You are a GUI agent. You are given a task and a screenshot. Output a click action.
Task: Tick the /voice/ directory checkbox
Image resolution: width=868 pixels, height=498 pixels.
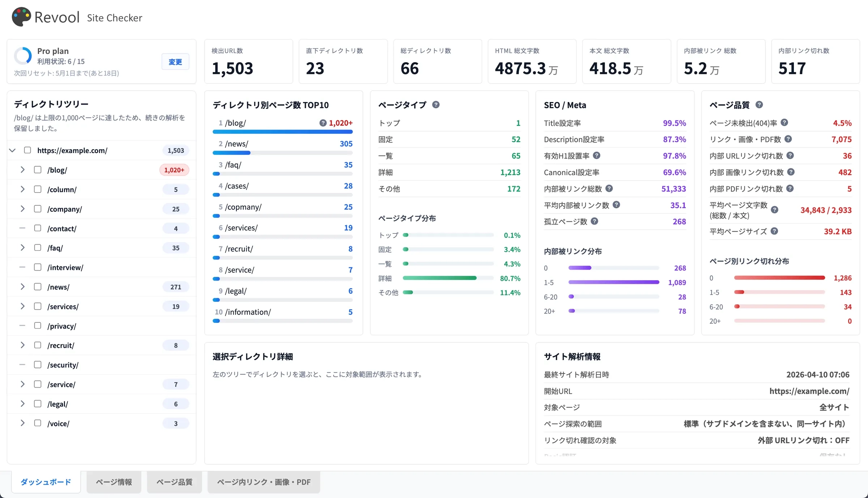point(38,423)
